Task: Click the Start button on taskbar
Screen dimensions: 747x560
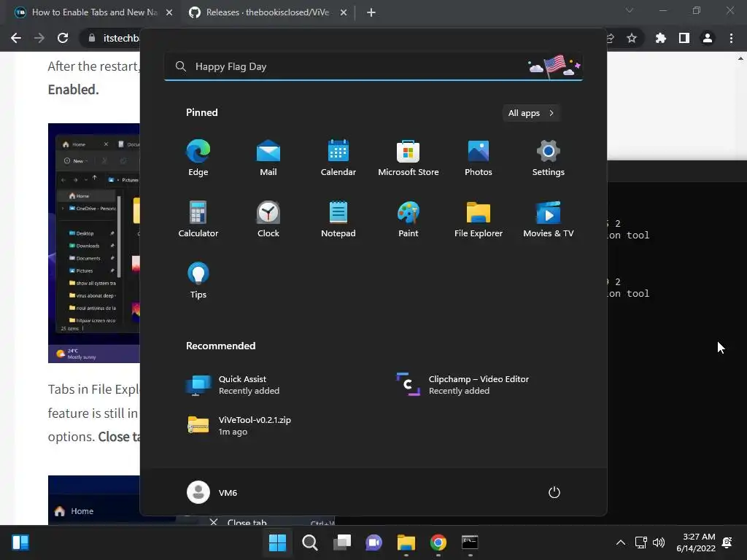Action: click(277, 542)
